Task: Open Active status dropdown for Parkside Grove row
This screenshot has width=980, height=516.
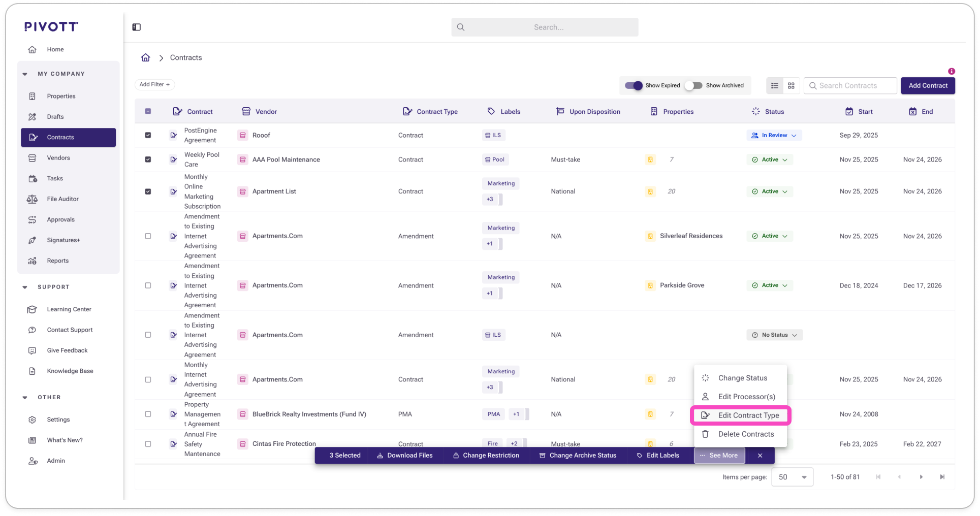Action: pyautogui.click(x=769, y=285)
